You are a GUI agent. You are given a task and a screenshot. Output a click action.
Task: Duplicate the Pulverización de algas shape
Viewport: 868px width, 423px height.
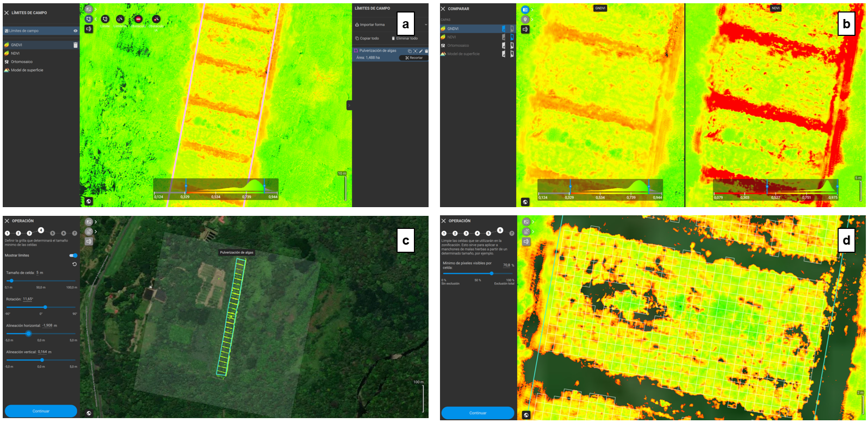click(x=410, y=51)
